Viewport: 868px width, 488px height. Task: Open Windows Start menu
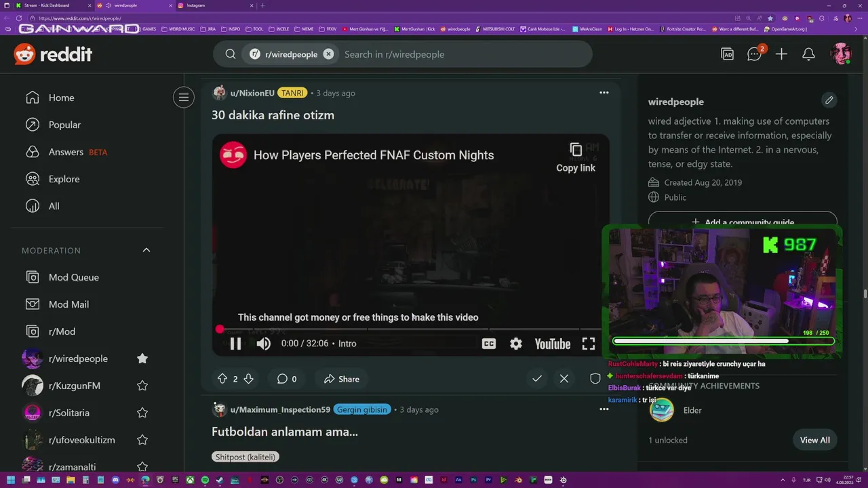coord(10,480)
